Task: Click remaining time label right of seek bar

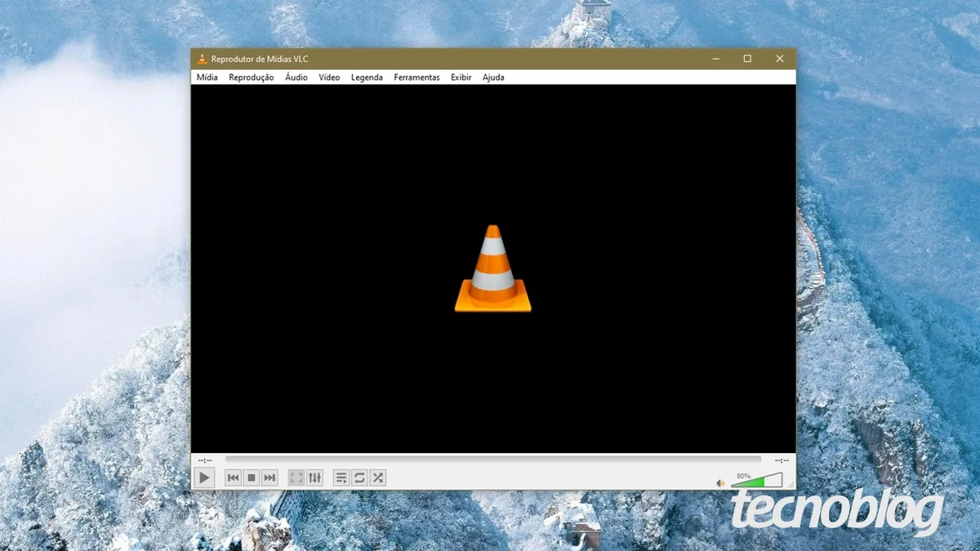Action: click(782, 460)
